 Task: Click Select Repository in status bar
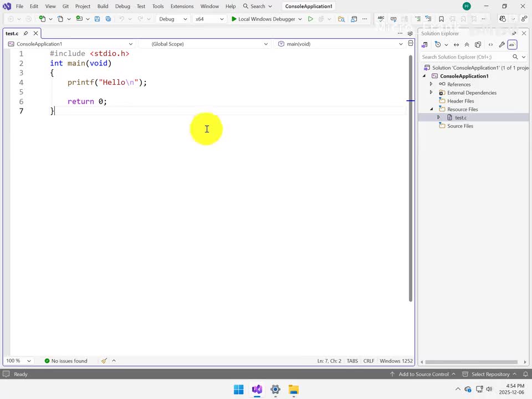pyautogui.click(x=490, y=374)
